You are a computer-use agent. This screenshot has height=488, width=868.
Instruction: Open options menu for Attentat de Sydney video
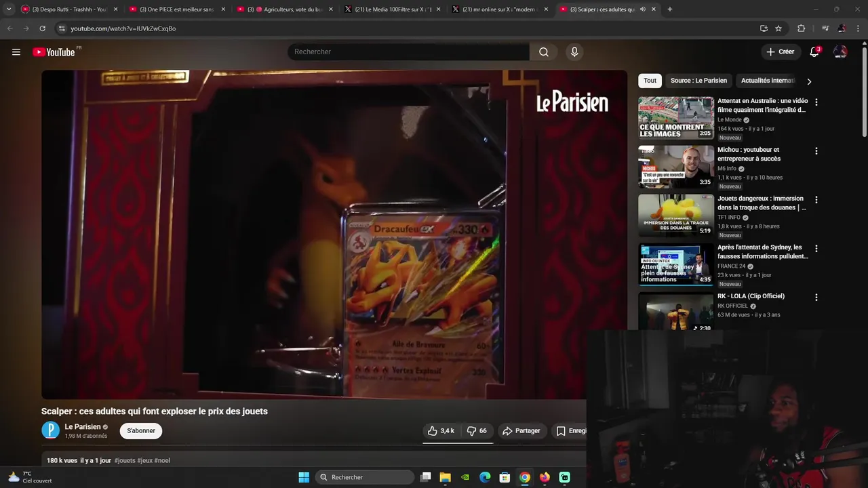[x=816, y=249]
